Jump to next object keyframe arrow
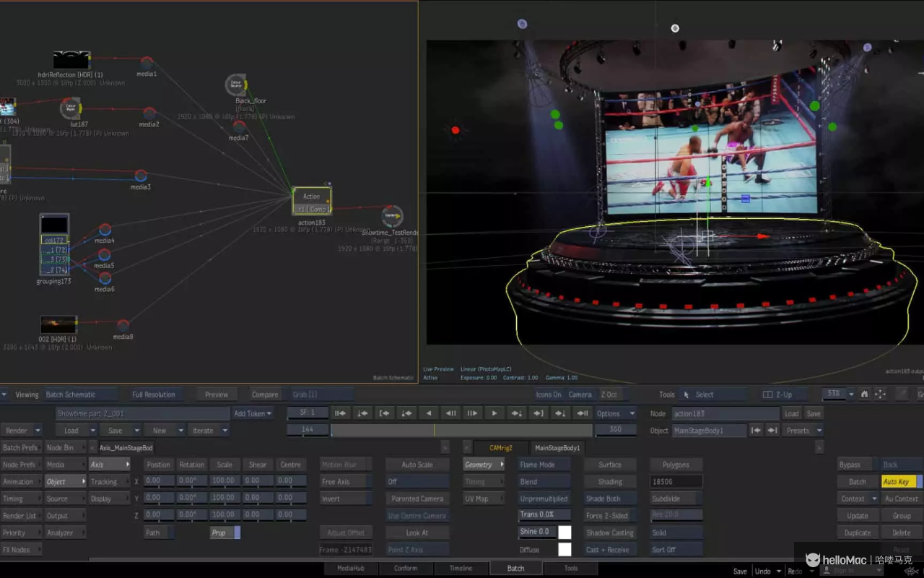924x578 pixels. coord(772,430)
